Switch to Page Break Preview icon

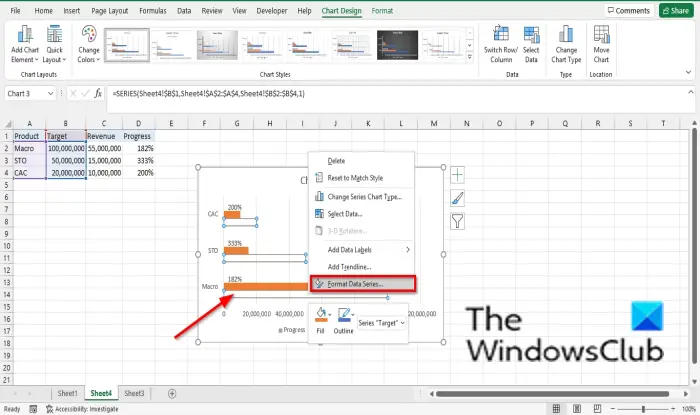coord(597,408)
